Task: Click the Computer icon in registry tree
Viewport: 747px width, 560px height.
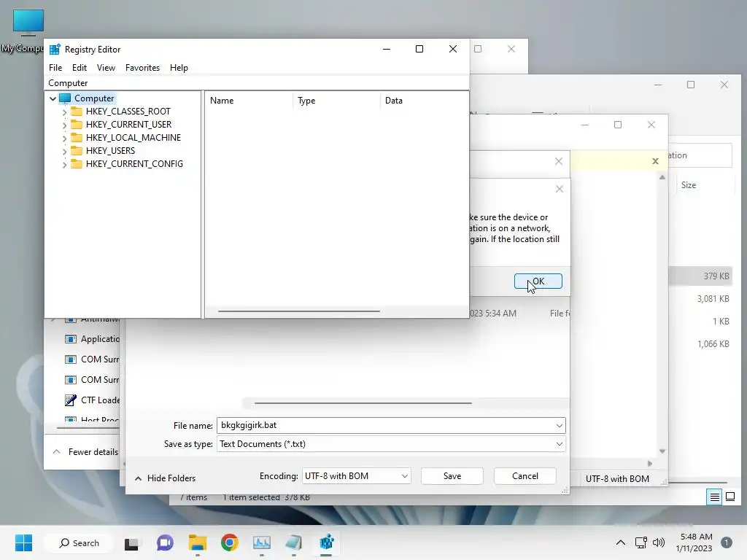Action: click(x=65, y=98)
